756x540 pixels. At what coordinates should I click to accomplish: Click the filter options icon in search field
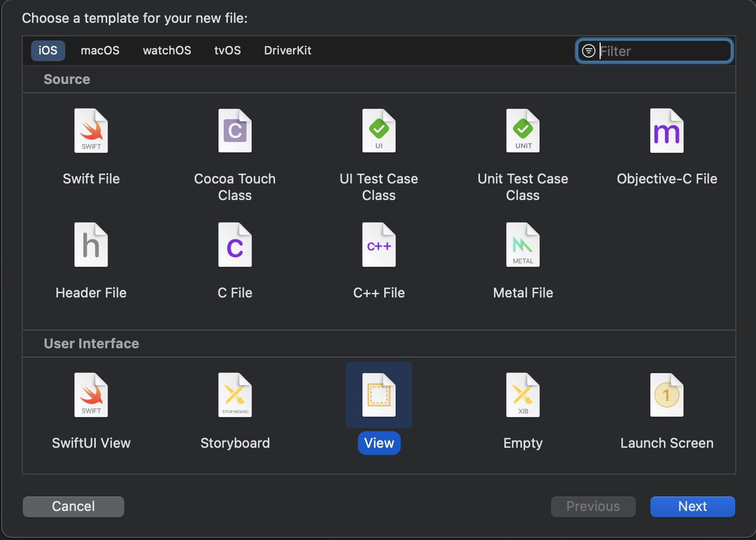click(589, 51)
